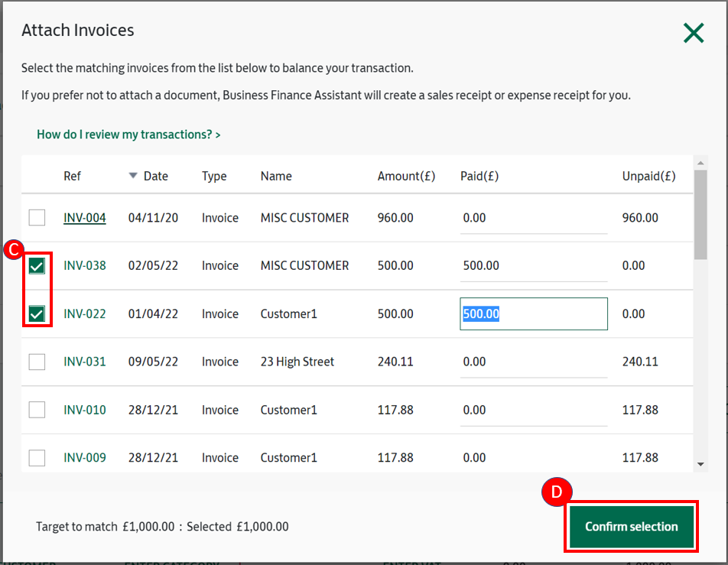Click the Attach Invoices dialog title

click(x=77, y=30)
